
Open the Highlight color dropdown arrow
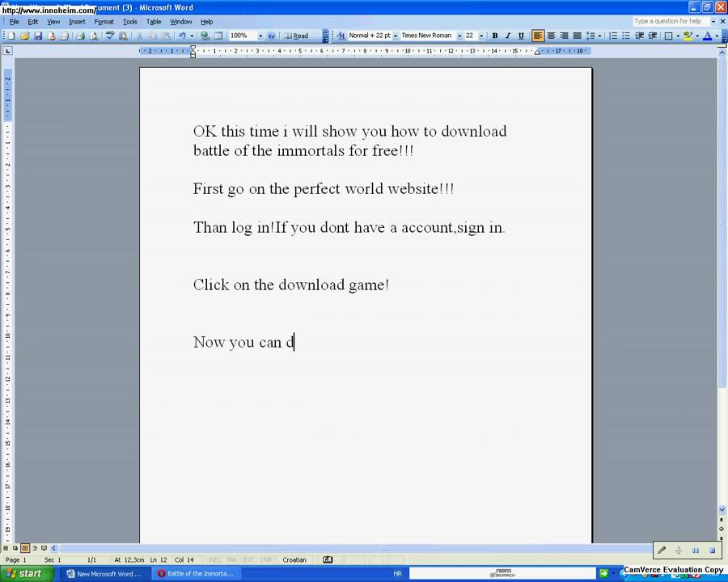click(697, 36)
